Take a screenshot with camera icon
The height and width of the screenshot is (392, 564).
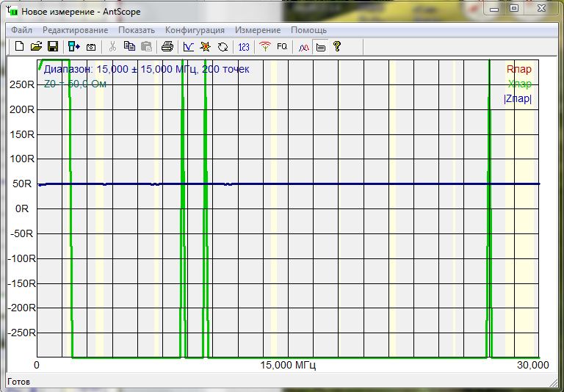[x=91, y=47]
